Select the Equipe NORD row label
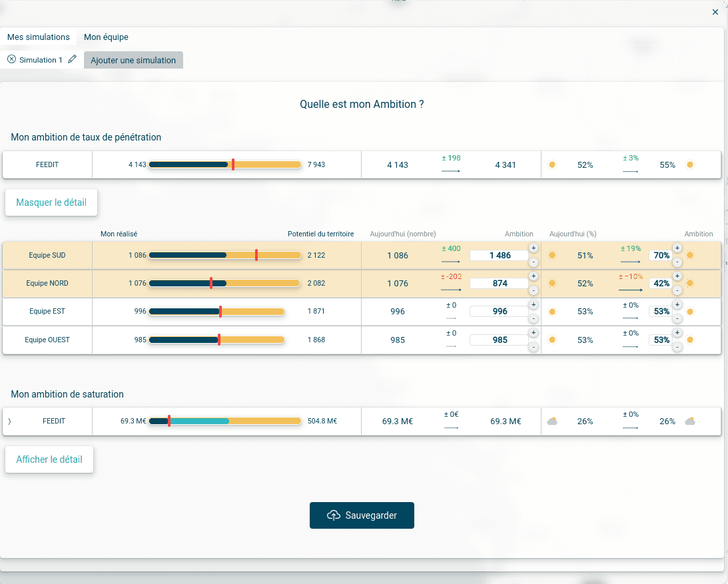The height and width of the screenshot is (584, 728). [x=47, y=283]
